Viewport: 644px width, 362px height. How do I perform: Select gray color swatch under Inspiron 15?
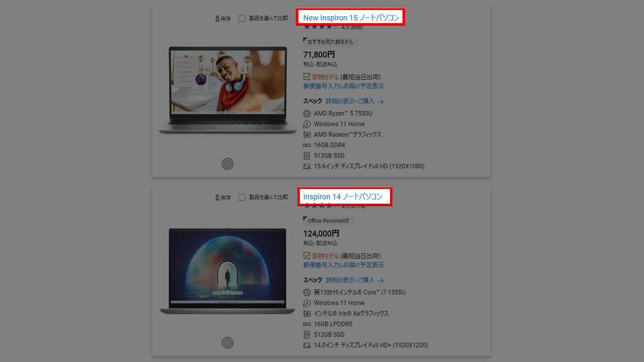coord(227,163)
